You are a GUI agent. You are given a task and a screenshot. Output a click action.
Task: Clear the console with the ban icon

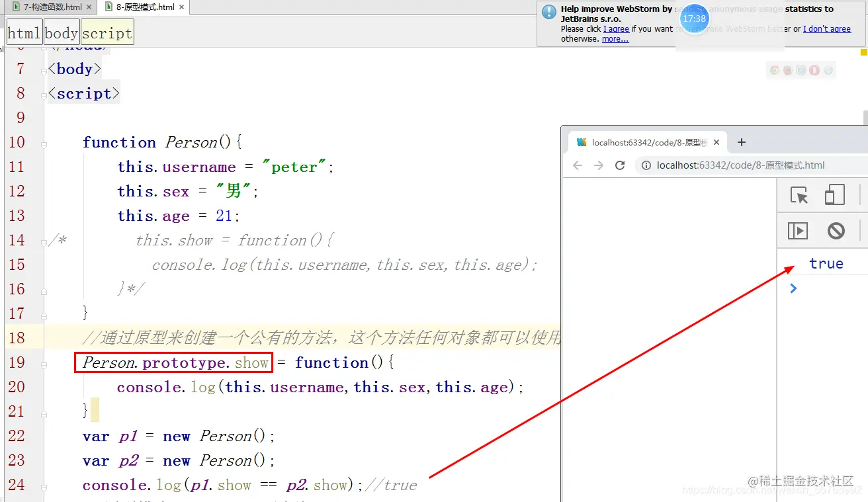[836, 230]
